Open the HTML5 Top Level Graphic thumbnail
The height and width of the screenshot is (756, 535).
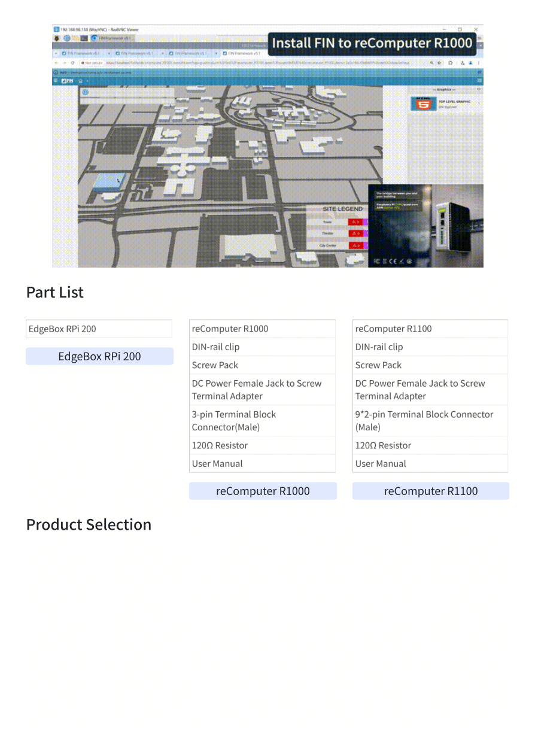[x=424, y=104]
